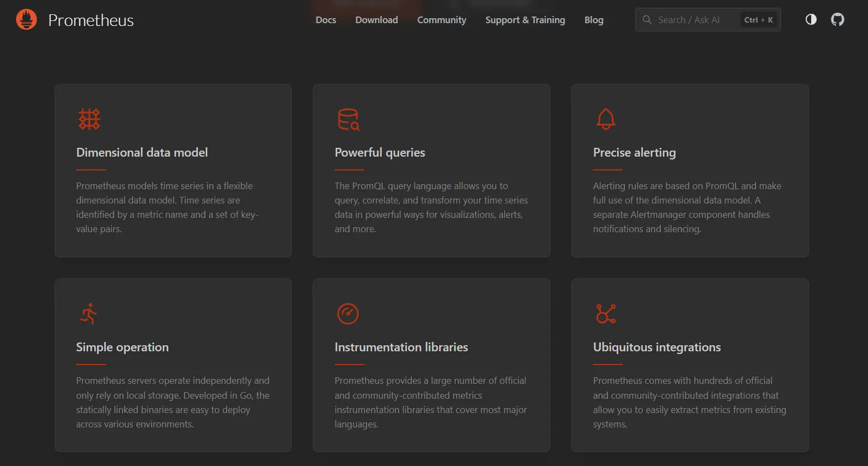
Task: Click the Prometheus flame logo
Action: pos(26,20)
